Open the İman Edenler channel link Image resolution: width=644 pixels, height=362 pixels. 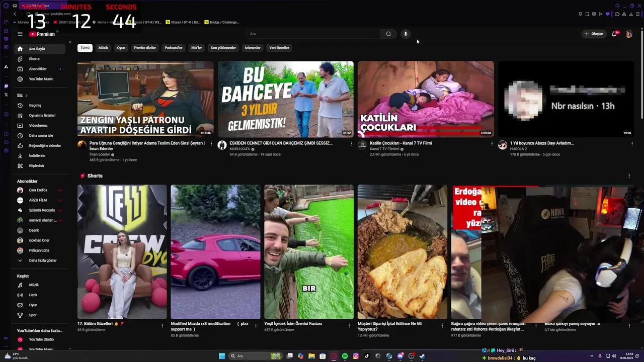click(x=100, y=154)
